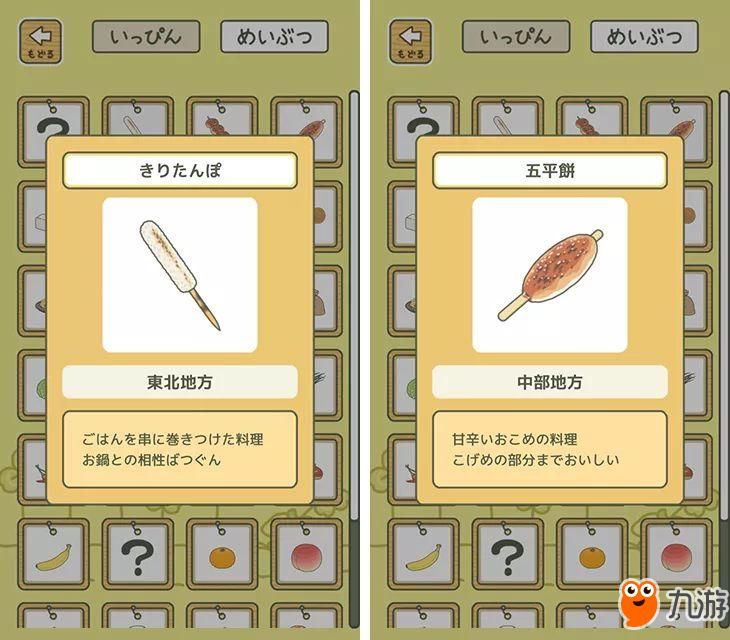Tap the right screen's もどる back arrow
Image resolution: width=730 pixels, height=640 pixels.
(x=411, y=41)
